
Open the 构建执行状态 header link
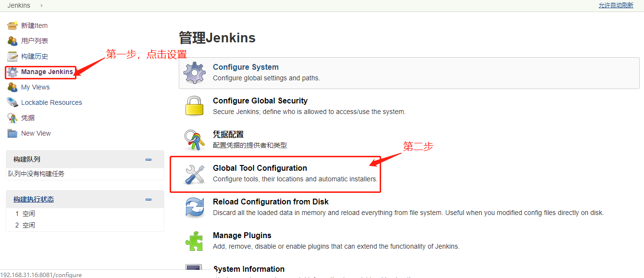(x=34, y=199)
